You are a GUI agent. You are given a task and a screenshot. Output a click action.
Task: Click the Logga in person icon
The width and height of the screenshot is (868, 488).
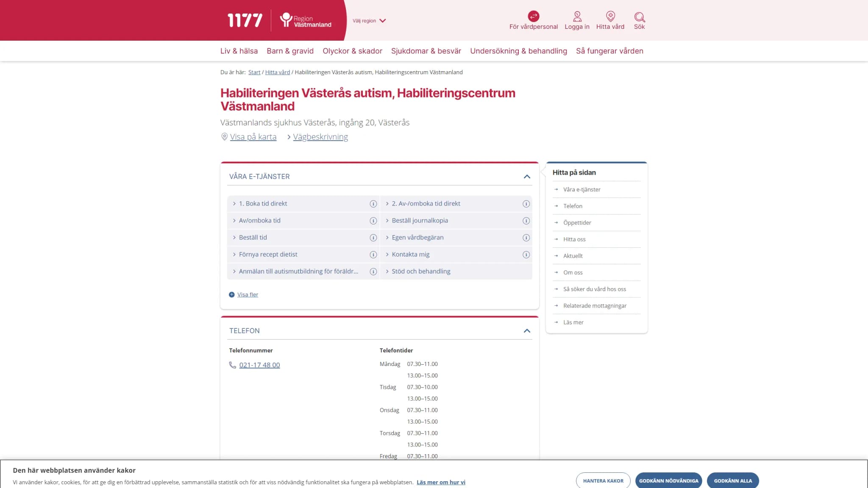point(577,17)
